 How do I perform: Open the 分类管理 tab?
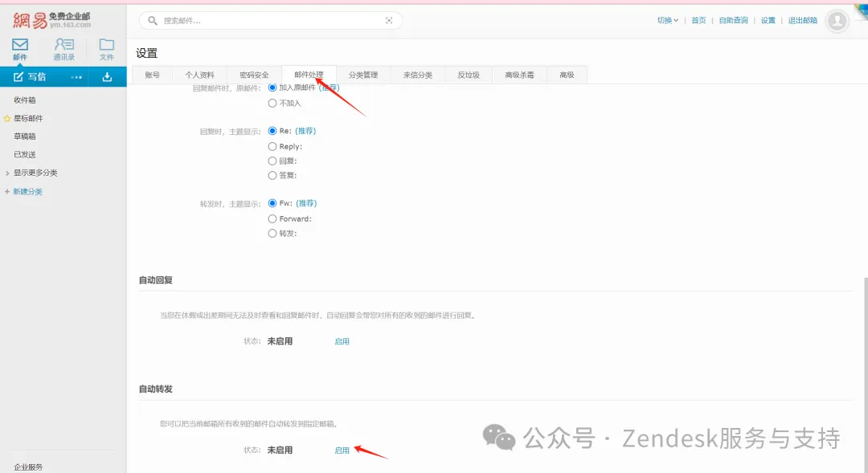(x=365, y=74)
